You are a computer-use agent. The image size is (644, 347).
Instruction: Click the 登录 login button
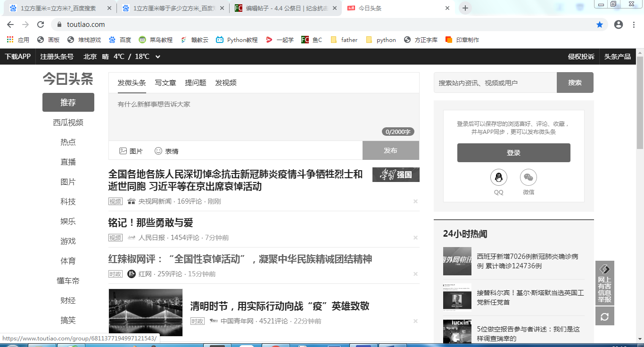pyautogui.click(x=514, y=153)
